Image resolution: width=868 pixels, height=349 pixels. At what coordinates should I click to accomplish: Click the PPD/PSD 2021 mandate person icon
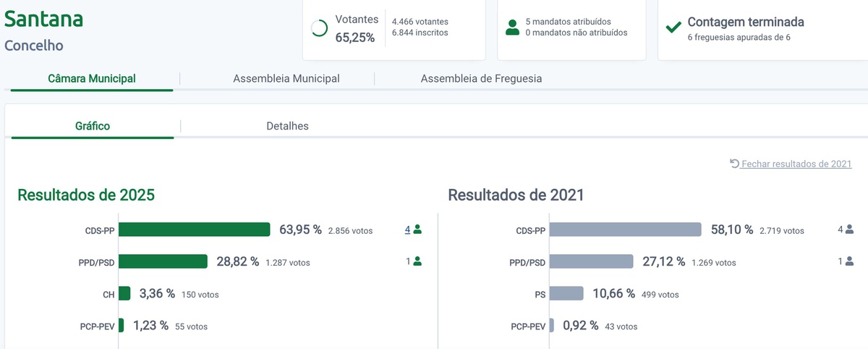point(849,261)
